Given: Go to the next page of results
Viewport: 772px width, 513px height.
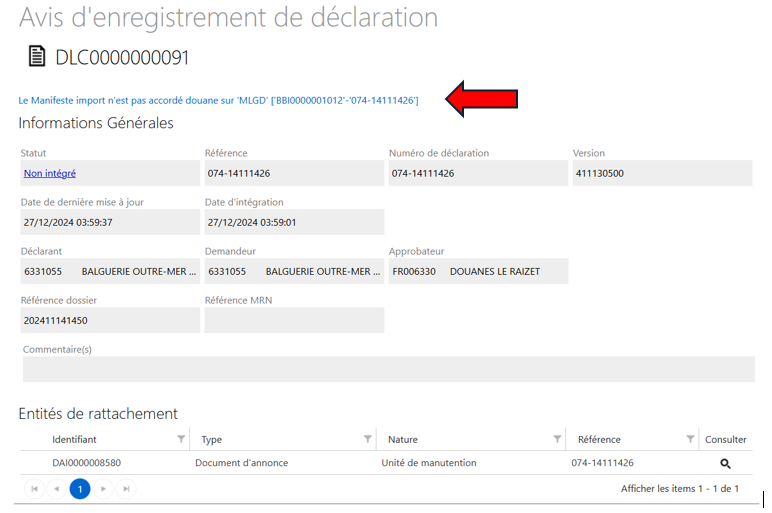Looking at the screenshot, I should [103, 489].
